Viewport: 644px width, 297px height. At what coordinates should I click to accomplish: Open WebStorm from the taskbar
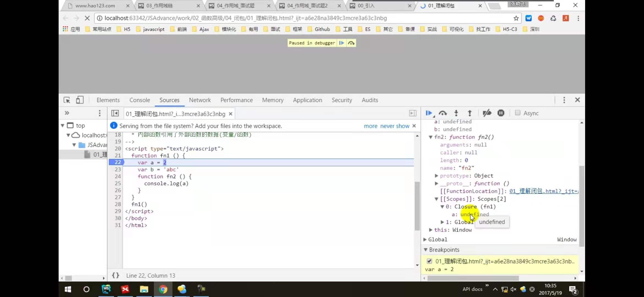[106, 289]
